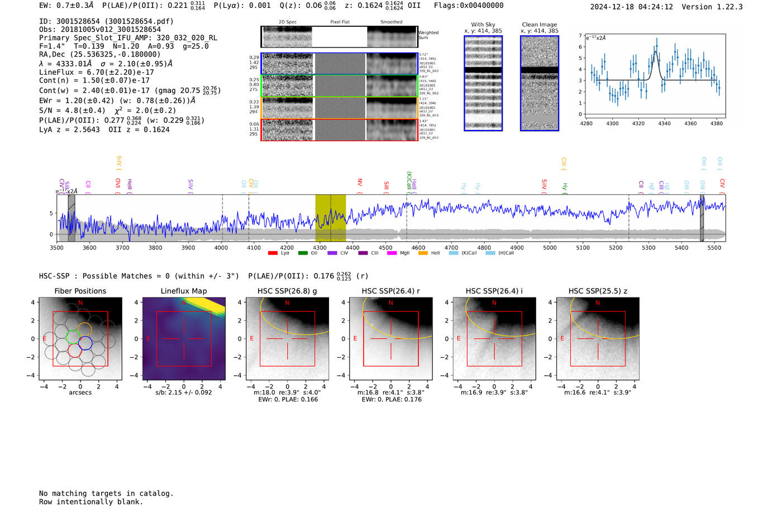
Task: Click the ID line "3001528654 (3001528654.pdf)"
Action: (106, 21)
